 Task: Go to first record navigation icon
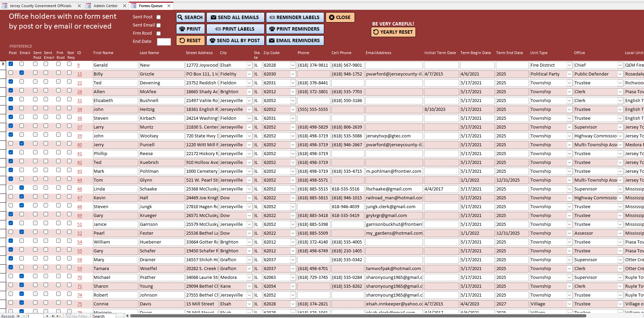(x=18, y=316)
